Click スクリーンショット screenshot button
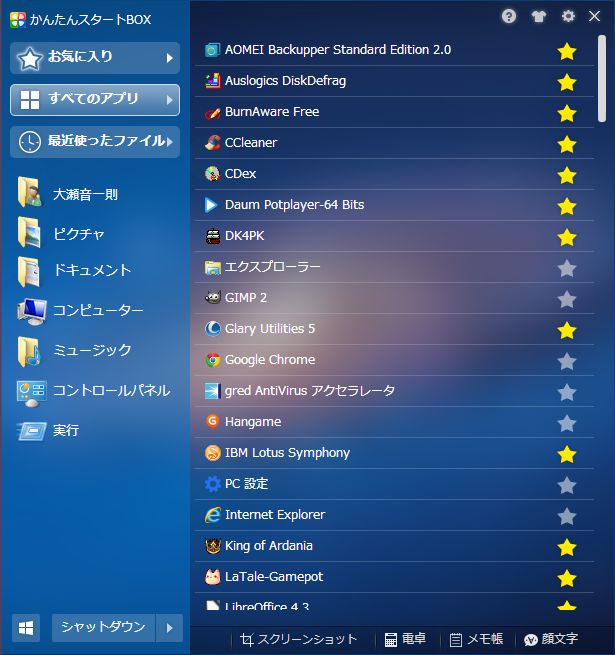This screenshot has width=615, height=655. click(x=298, y=639)
